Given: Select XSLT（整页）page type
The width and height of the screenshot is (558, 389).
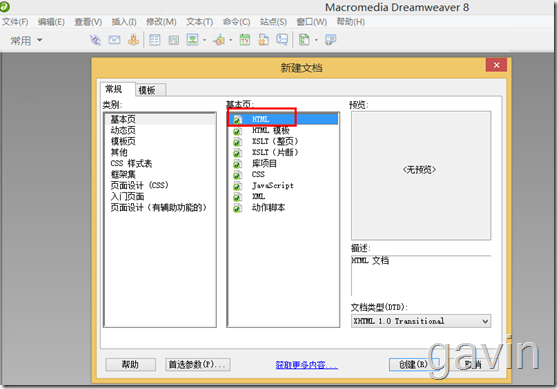Looking at the screenshot, I should (x=283, y=141).
